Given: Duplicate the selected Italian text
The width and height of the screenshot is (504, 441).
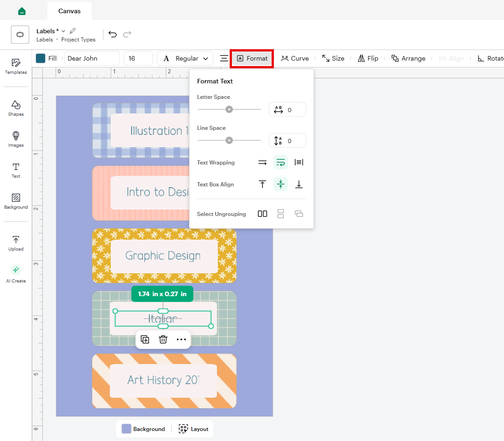Looking at the screenshot, I should [x=145, y=339].
